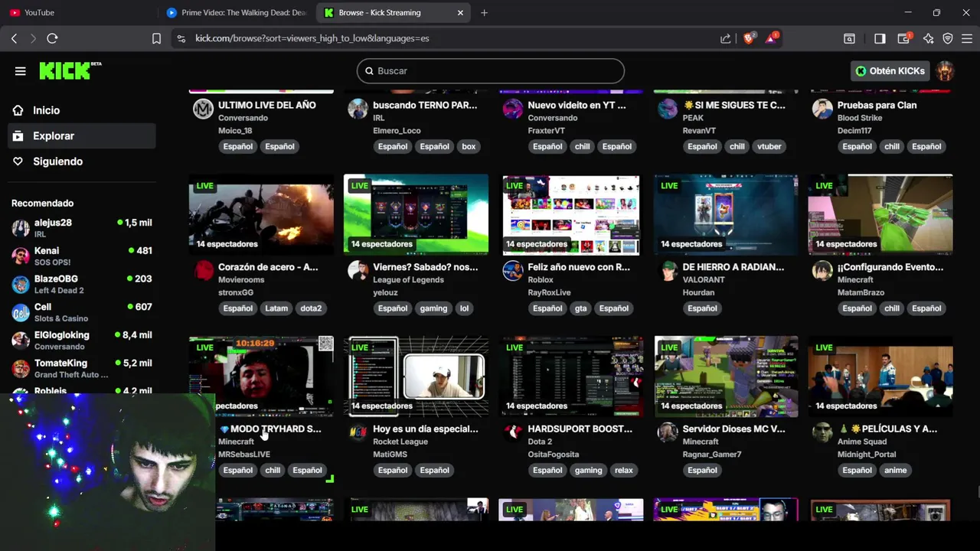Open TomateKing recommended channel
Image resolution: width=980 pixels, height=551 pixels.
pos(82,368)
